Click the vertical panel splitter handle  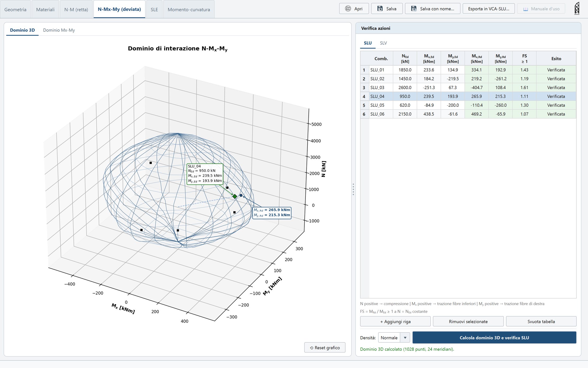point(353,189)
